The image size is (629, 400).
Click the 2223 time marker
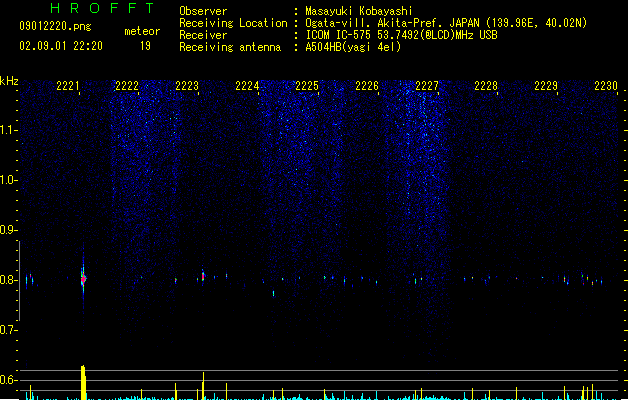[x=187, y=86]
